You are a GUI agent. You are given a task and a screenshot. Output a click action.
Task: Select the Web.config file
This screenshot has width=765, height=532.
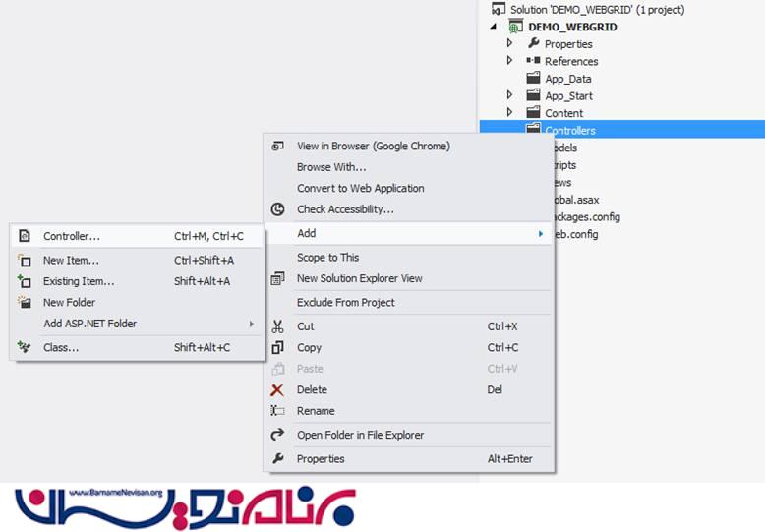[576, 234]
